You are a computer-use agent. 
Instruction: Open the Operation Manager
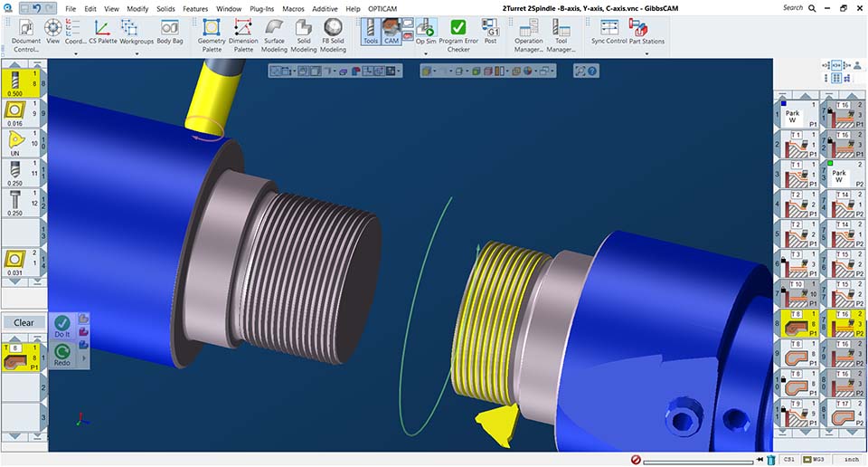coord(528,35)
